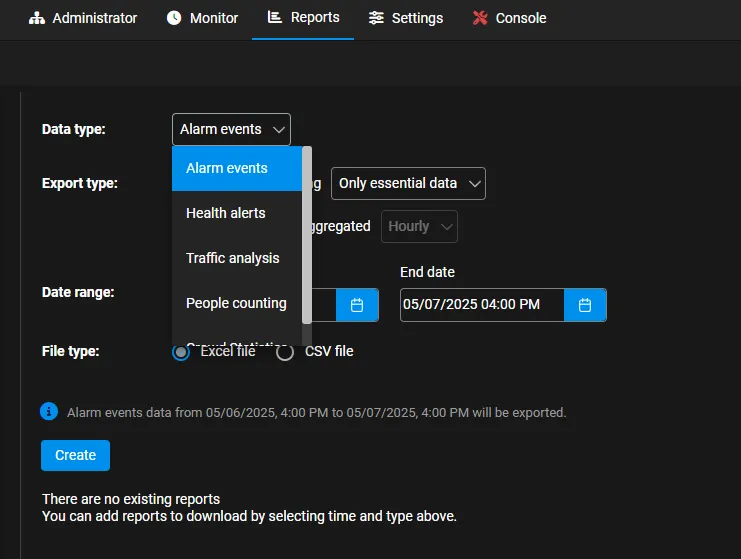
Task: Open Only essential data dropdown
Action: pos(408,183)
